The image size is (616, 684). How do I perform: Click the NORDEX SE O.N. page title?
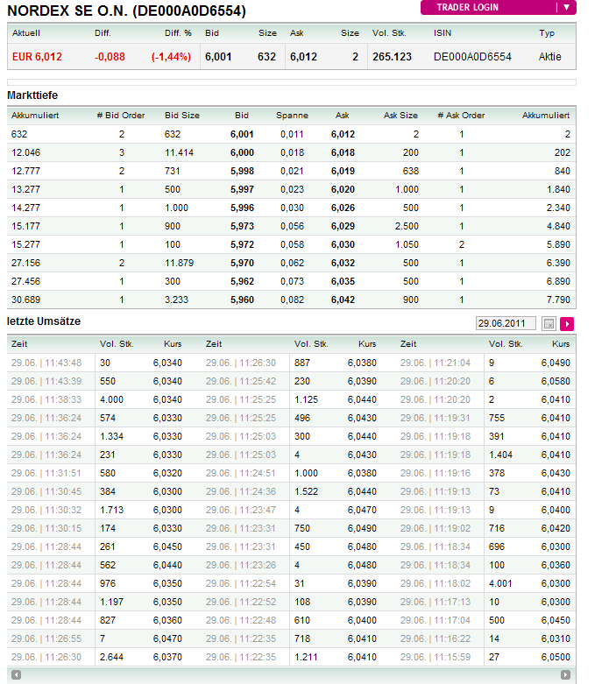click(x=126, y=11)
